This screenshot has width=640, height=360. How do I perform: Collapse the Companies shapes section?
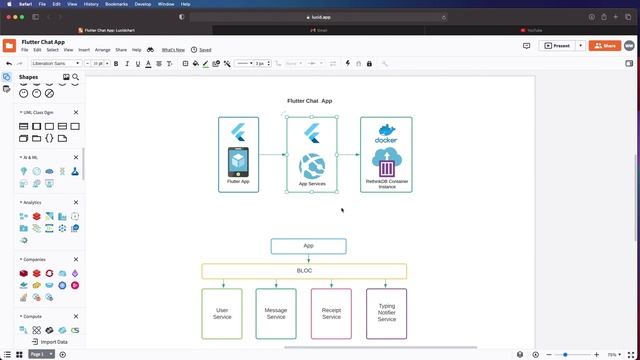pos(21,260)
